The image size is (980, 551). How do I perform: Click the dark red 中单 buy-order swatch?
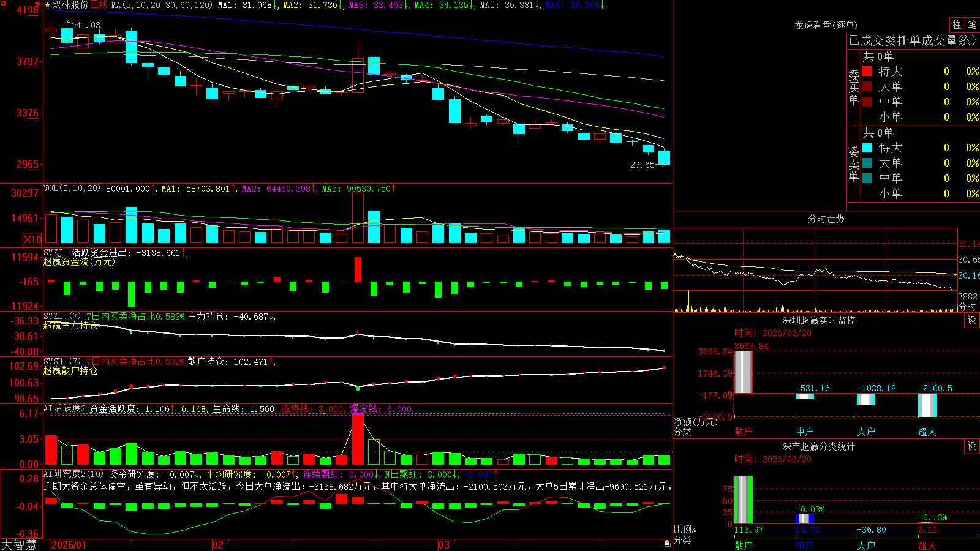click(867, 101)
